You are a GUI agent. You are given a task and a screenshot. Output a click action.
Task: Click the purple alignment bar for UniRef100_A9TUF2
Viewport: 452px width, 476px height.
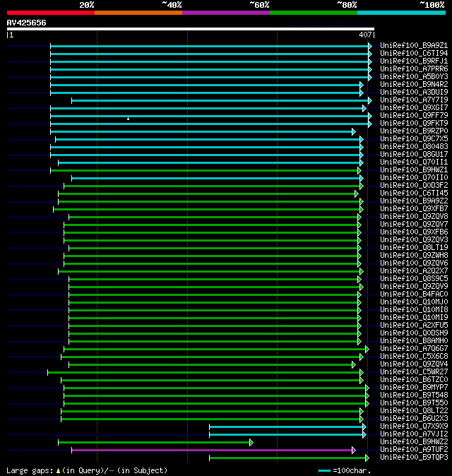click(212, 450)
